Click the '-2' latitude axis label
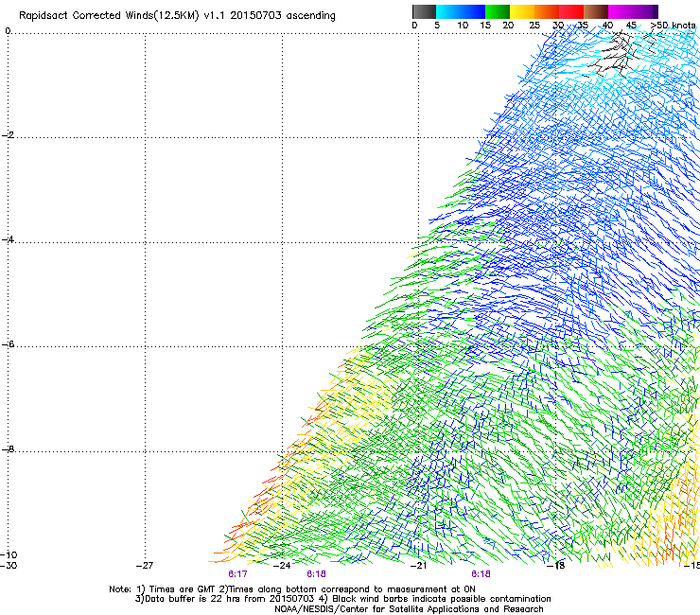Screen dimensions: 700x615 8,135
